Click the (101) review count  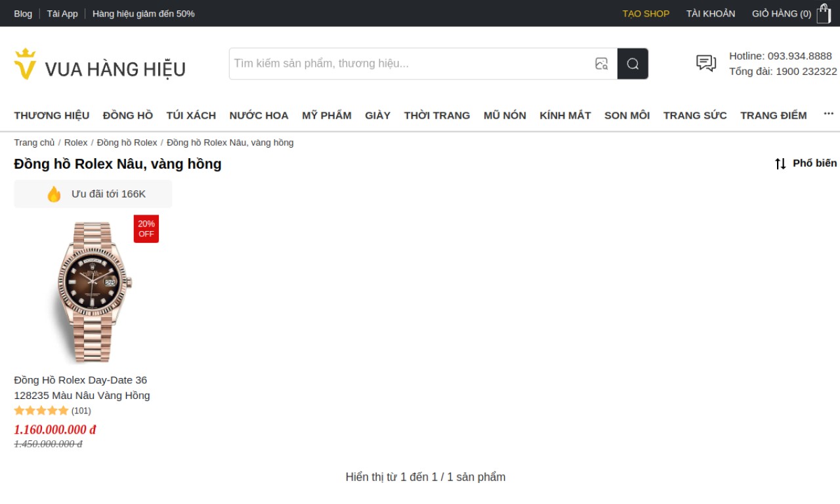81,411
